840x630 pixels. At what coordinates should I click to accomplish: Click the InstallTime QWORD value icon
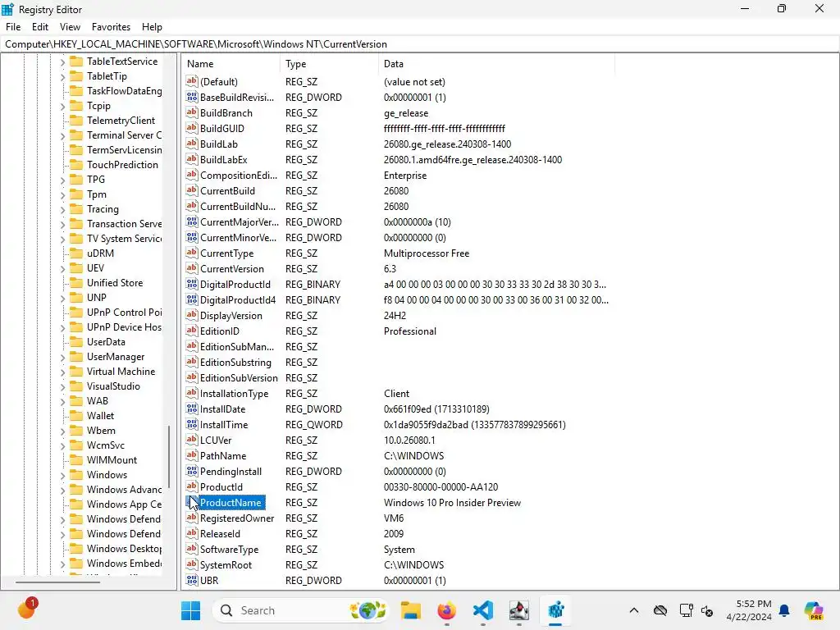pyautogui.click(x=192, y=424)
